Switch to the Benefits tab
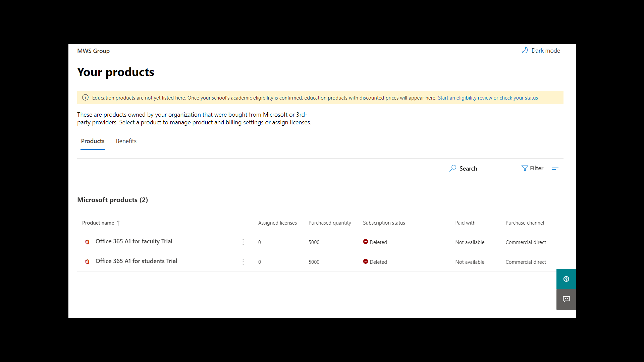Viewport: 644px width, 362px height. click(x=126, y=141)
